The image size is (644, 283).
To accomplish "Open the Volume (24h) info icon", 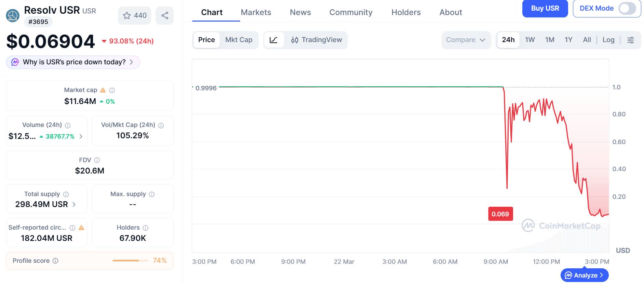I will pyautogui.click(x=68, y=125).
